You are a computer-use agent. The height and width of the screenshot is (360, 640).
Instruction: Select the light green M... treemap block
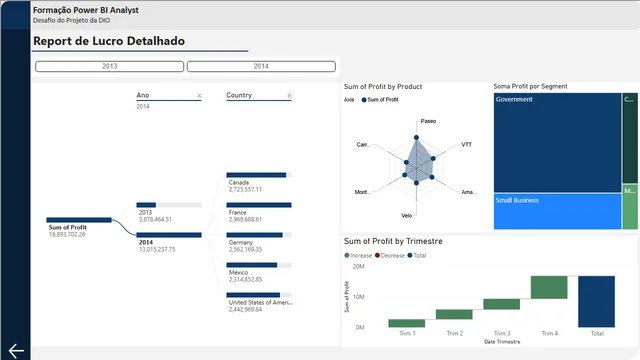click(630, 207)
